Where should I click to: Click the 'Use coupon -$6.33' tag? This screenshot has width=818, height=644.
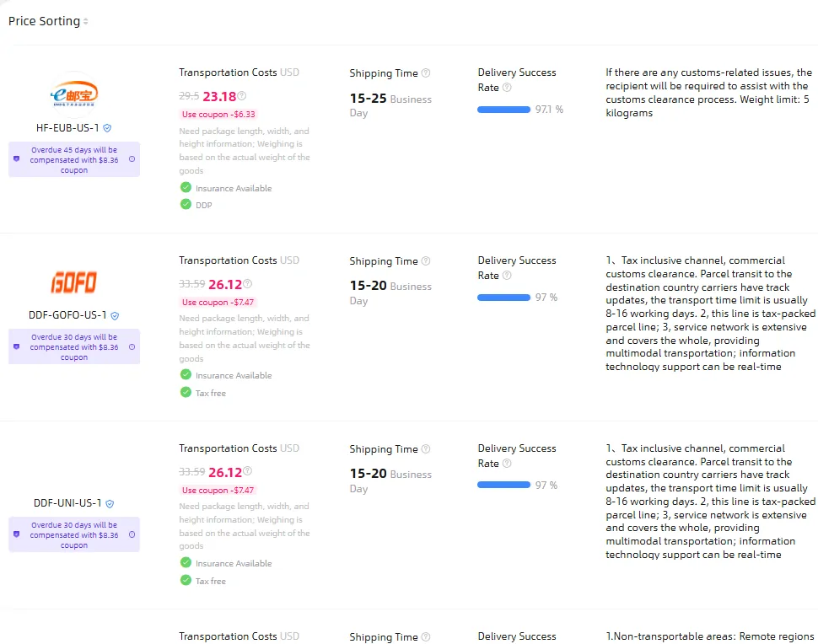pos(218,114)
